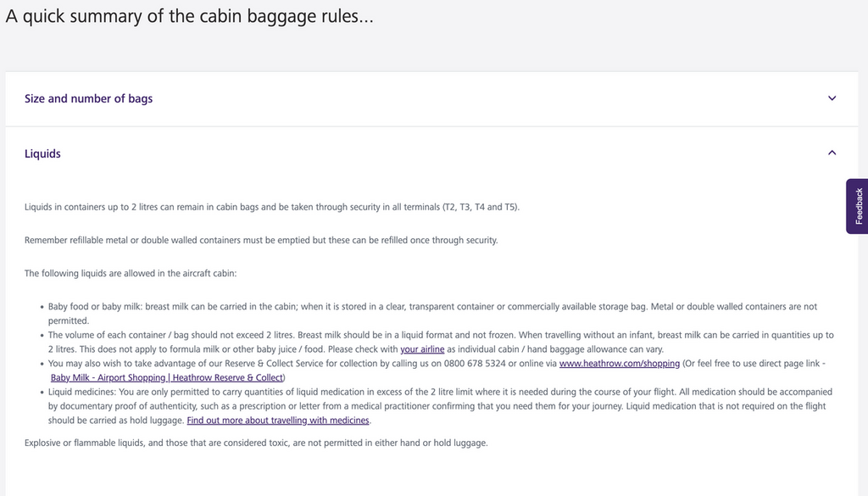Viewport: 868px width, 496px height.
Task: Expand the Size and number of bags chevron
Action: click(x=832, y=98)
